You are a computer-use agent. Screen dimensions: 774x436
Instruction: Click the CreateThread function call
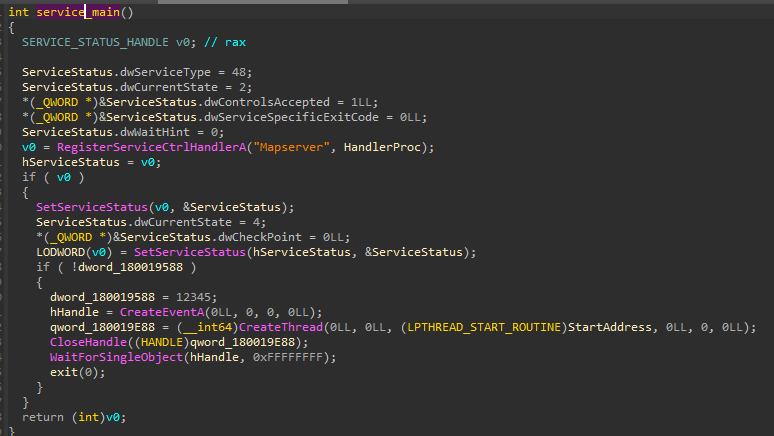point(281,327)
